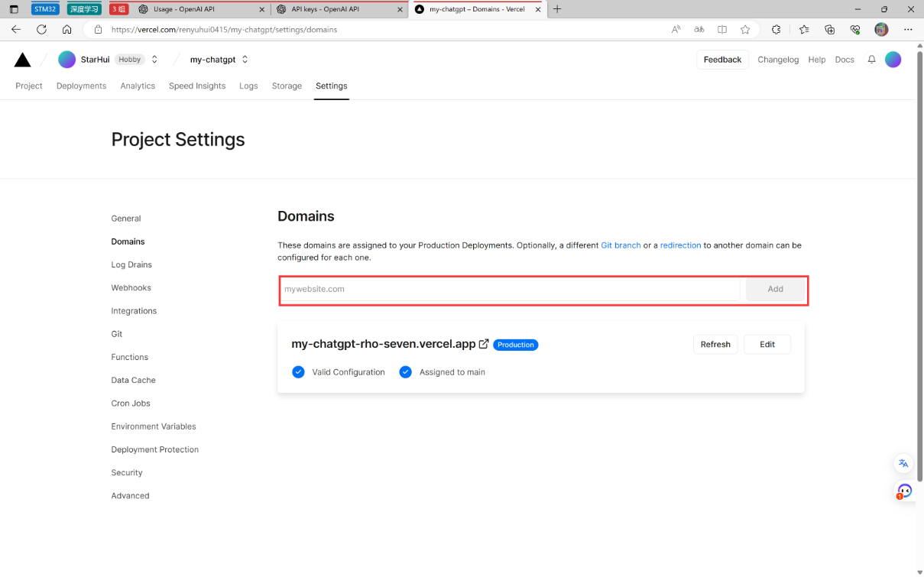Open a new browser tab
Viewport: 924px width, 577px height.
[x=557, y=9]
